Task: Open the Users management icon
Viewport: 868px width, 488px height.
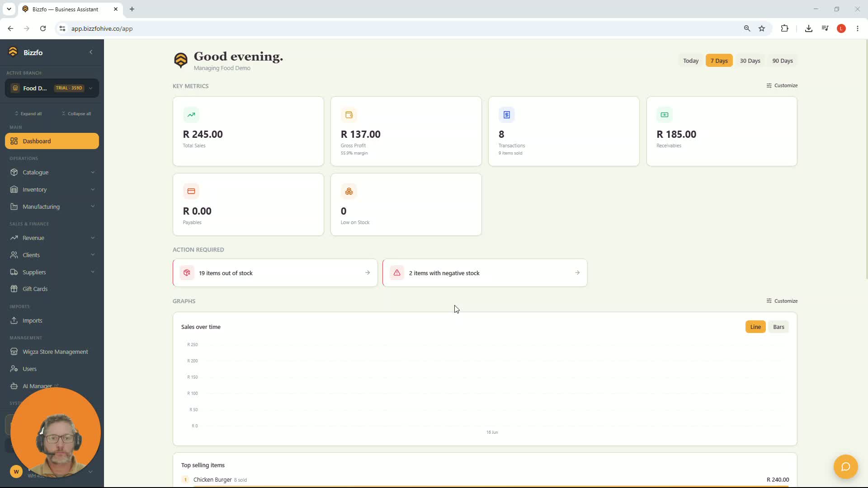Action: [14, 369]
